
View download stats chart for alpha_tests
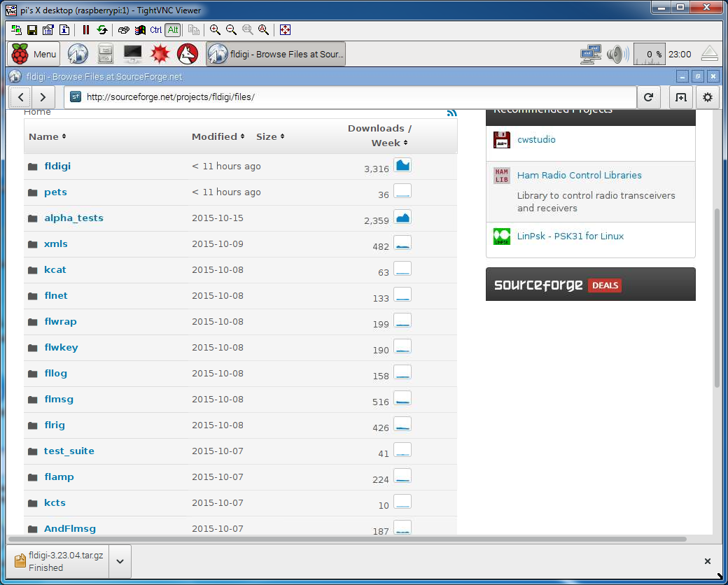402,218
